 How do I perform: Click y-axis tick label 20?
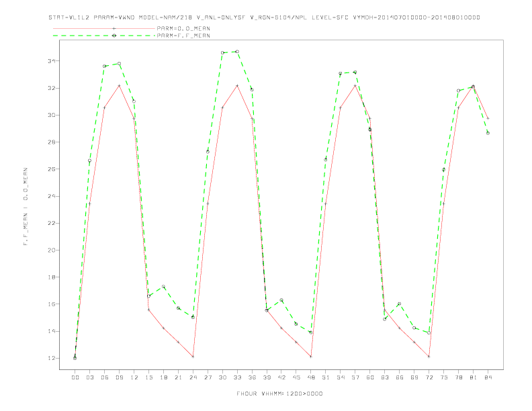(x=52, y=250)
